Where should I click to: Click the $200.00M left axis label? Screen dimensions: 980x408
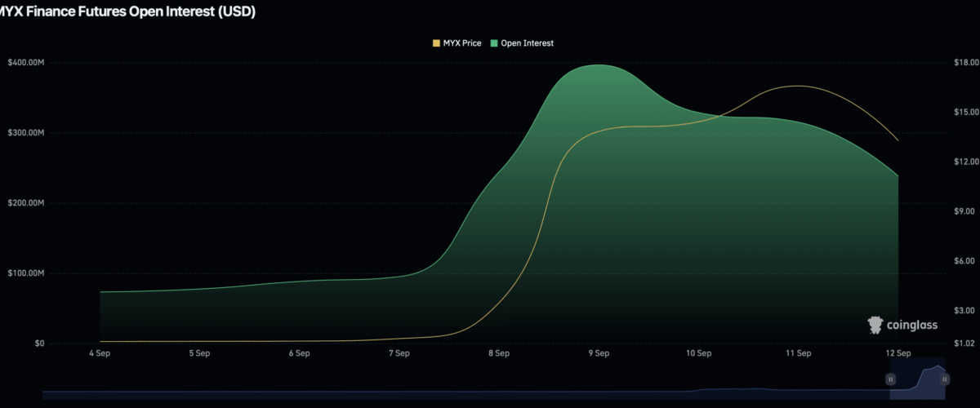coord(25,203)
